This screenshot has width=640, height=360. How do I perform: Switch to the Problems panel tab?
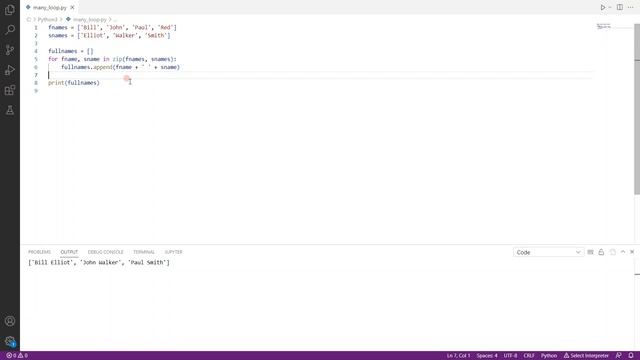tap(39, 252)
